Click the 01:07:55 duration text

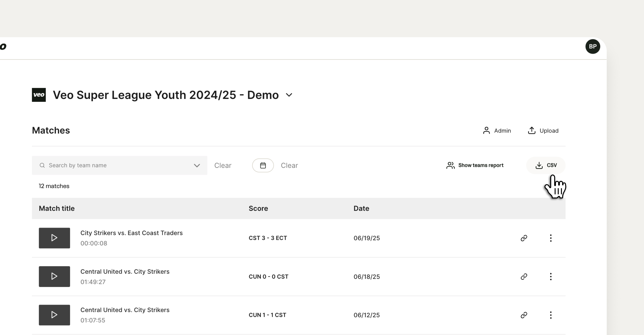click(x=93, y=320)
